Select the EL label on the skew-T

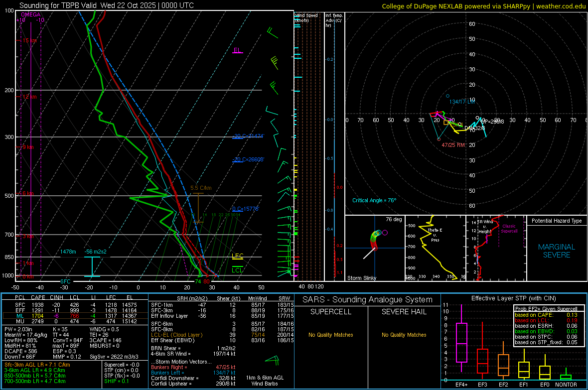[x=237, y=50]
